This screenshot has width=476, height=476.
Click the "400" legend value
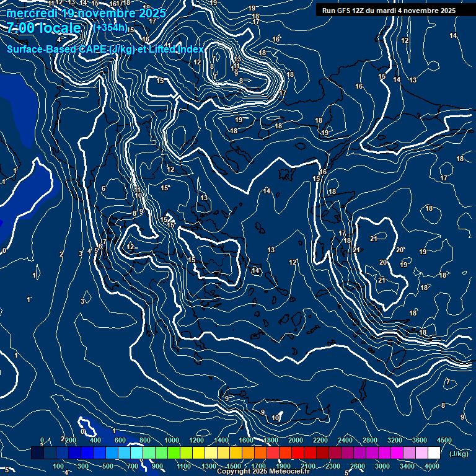pyautogui.click(x=95, y=440)
